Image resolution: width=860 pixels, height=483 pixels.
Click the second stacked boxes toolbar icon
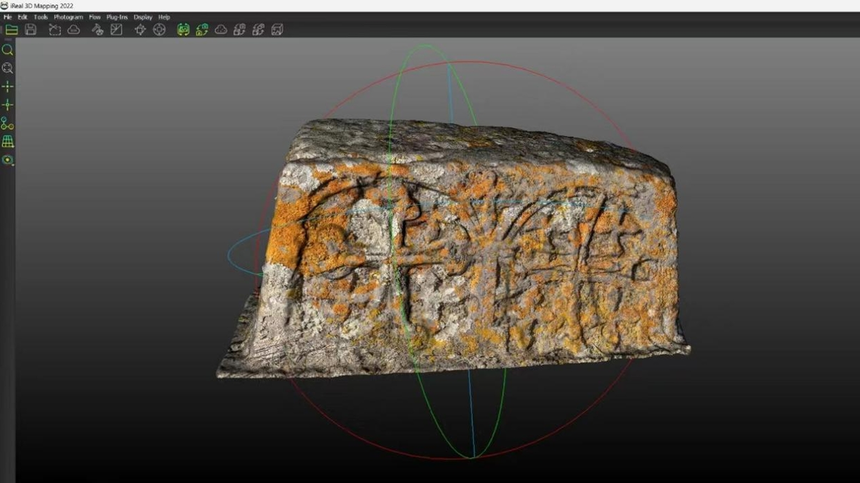coord(258,30)
